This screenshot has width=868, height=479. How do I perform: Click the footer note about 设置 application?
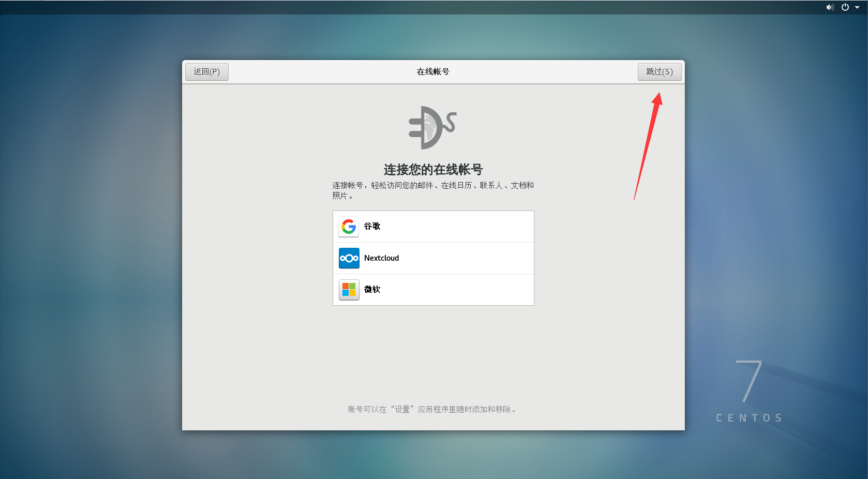[432, 409]
